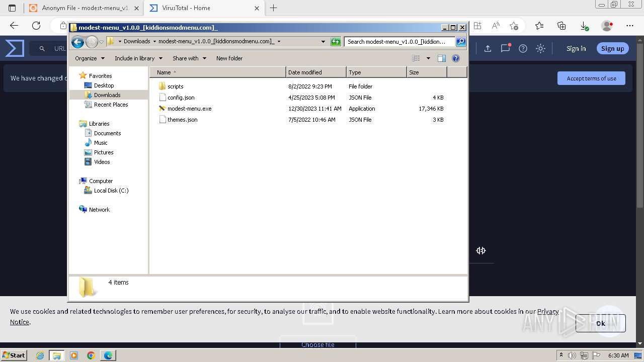Reload the page in Edge

click(36, 26)
